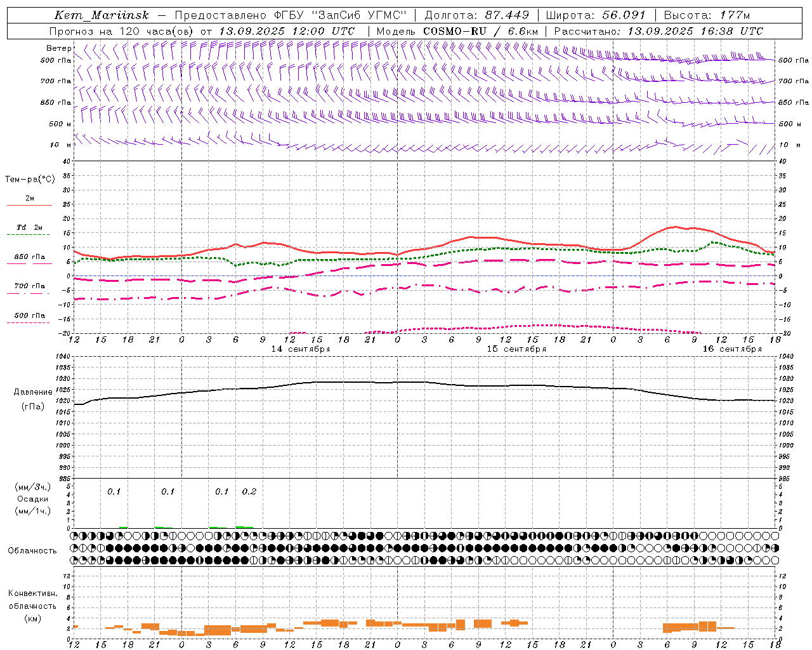Click 'Прогноз на 120 часа(ов)' forecast text
This screenshot has height=650, width=812.
[x=122, y=31]
